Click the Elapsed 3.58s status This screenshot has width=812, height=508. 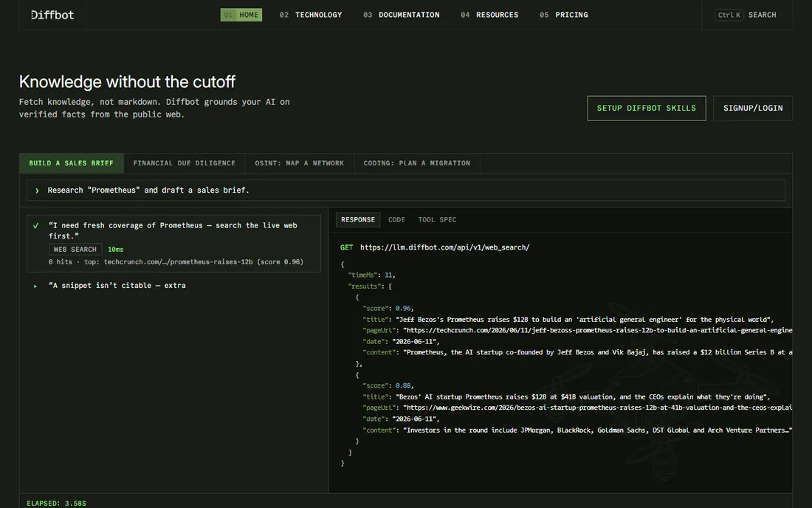(56, 504)
